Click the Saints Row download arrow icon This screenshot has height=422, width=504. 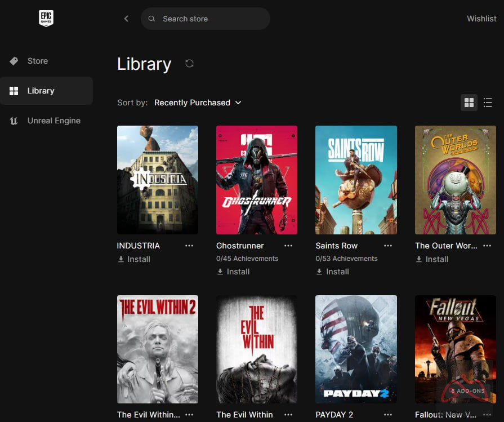(x=319, y=272)
